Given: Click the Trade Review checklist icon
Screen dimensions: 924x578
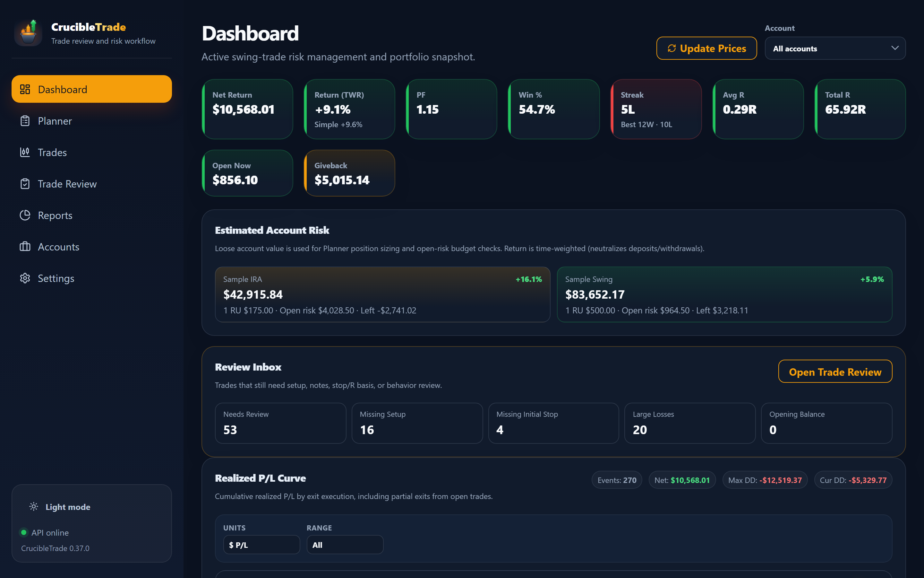Looking at the screenshot, I should tap(25, 184).
